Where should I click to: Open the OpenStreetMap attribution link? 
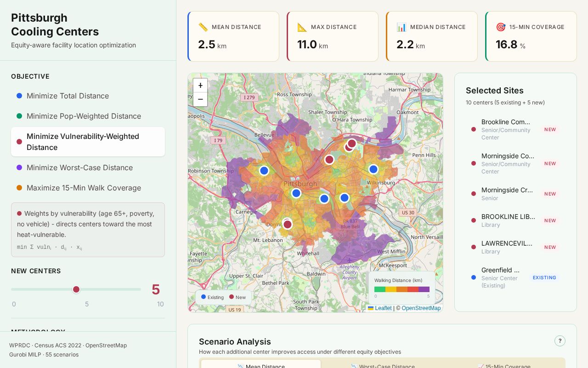(x=421, y=308)
